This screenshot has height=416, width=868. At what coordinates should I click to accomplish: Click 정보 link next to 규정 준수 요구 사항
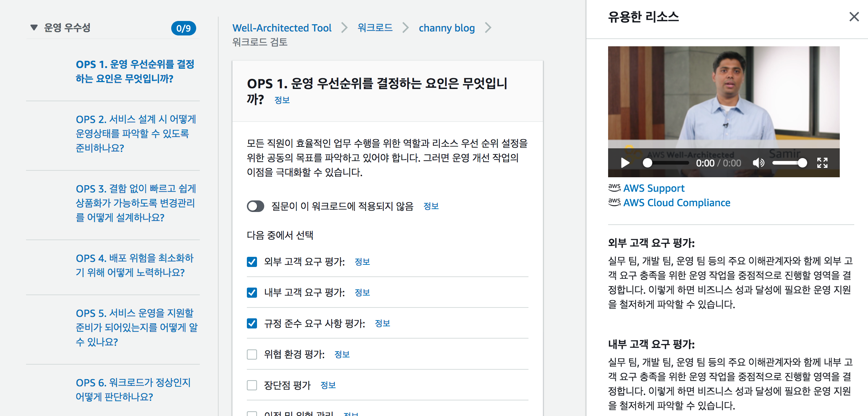pos(382,323)
